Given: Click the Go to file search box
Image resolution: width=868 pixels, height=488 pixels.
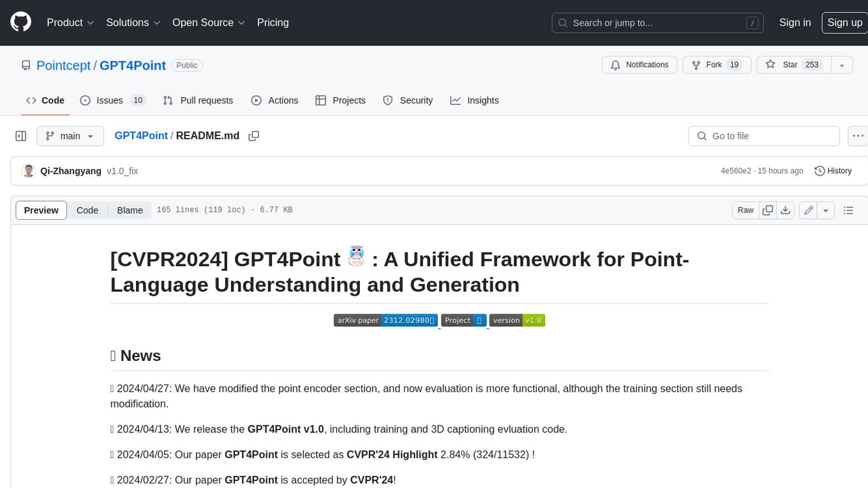Looking at the screenshot, I should pyautogui.click(x=764, y=136).
